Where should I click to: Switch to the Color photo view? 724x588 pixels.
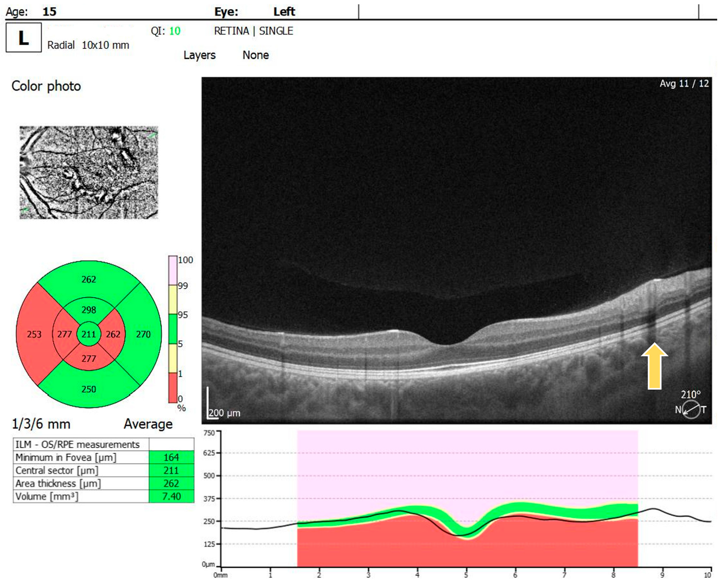46,85
